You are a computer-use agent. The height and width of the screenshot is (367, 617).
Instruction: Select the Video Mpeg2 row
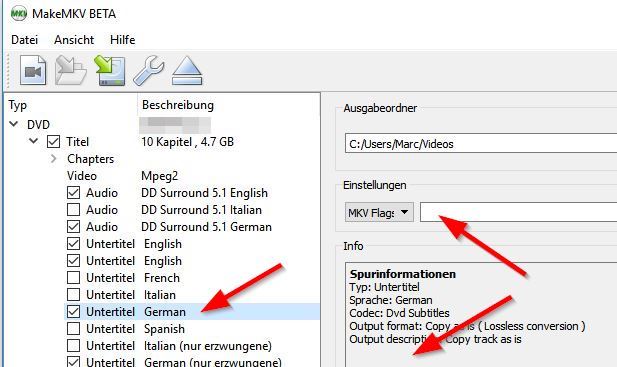tap(192, 176)
